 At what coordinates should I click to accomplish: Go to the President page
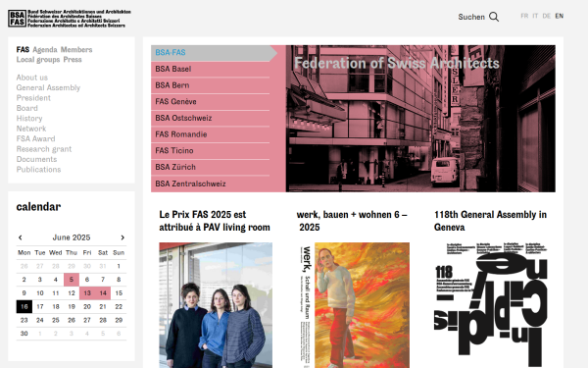[x=33, y=97]
